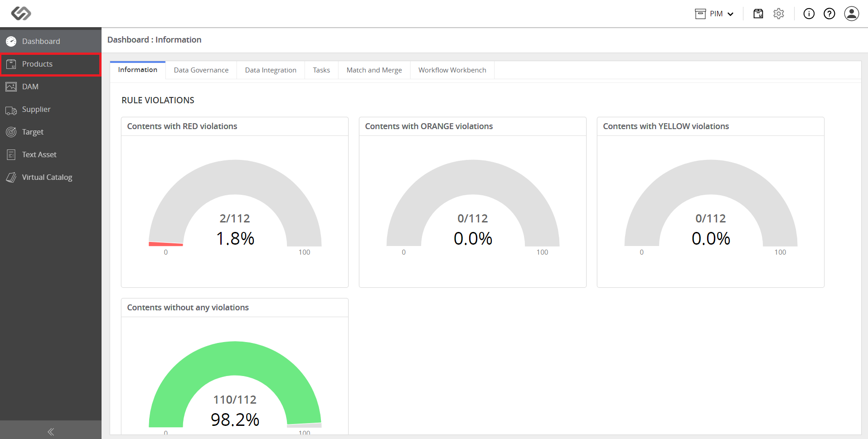Screen dimensions: 868x439
Task: Expand the PIM dropdown arrow
Action: 731,14
